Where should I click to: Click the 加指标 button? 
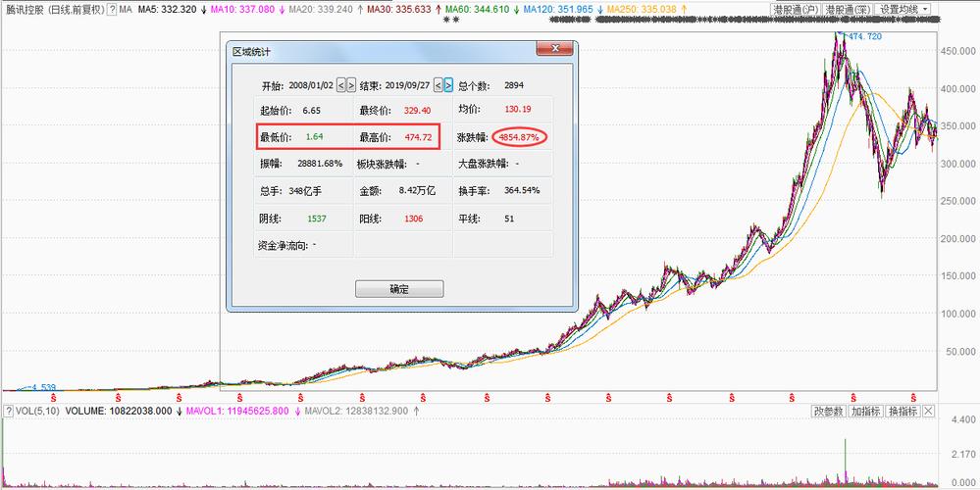click(865, 412)
